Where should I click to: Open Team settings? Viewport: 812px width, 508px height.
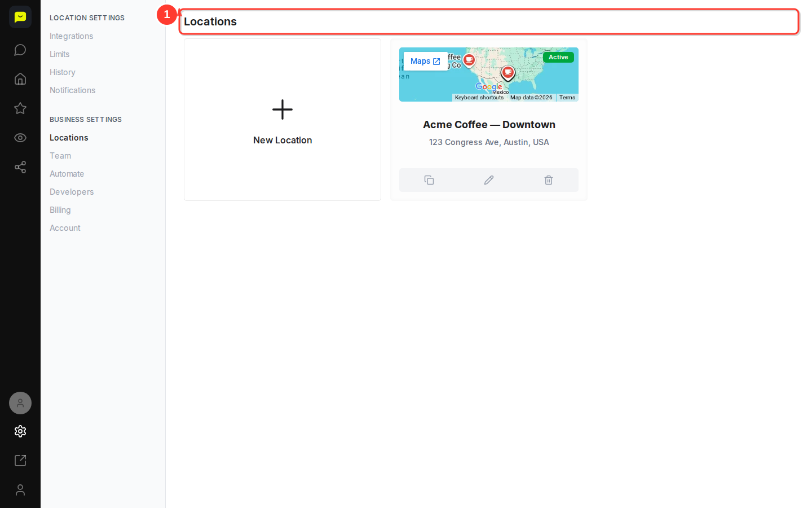coord(60,156)
